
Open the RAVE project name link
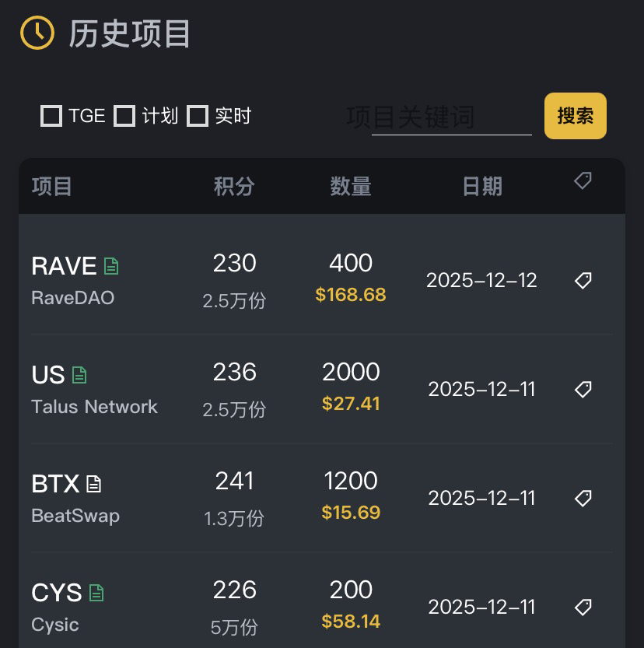click(64, 266)
